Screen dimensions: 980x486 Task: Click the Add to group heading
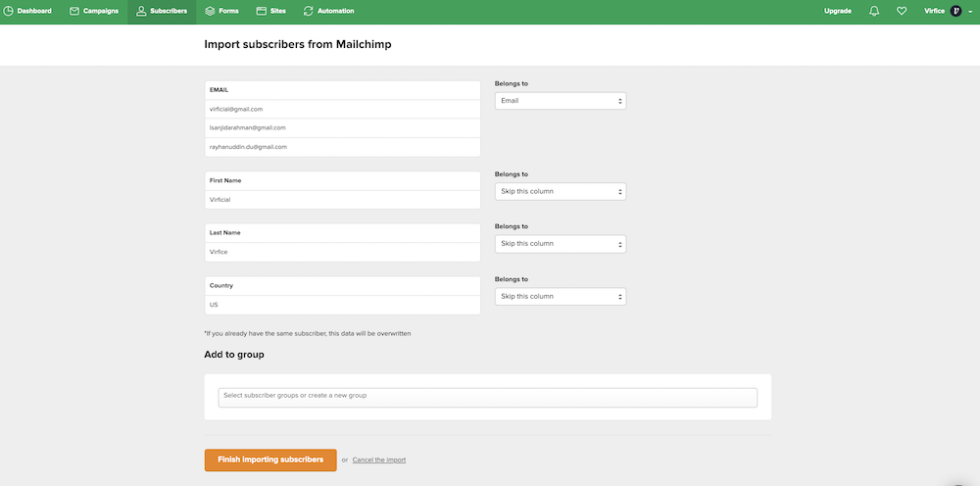coord(234,354)
